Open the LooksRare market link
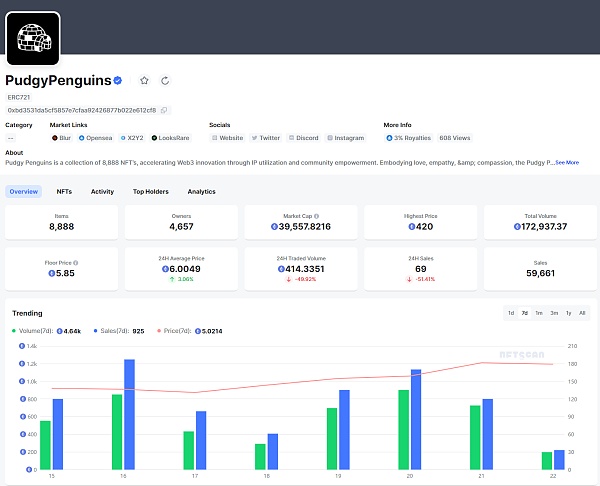The image size is (600, 486). (170, 138)
